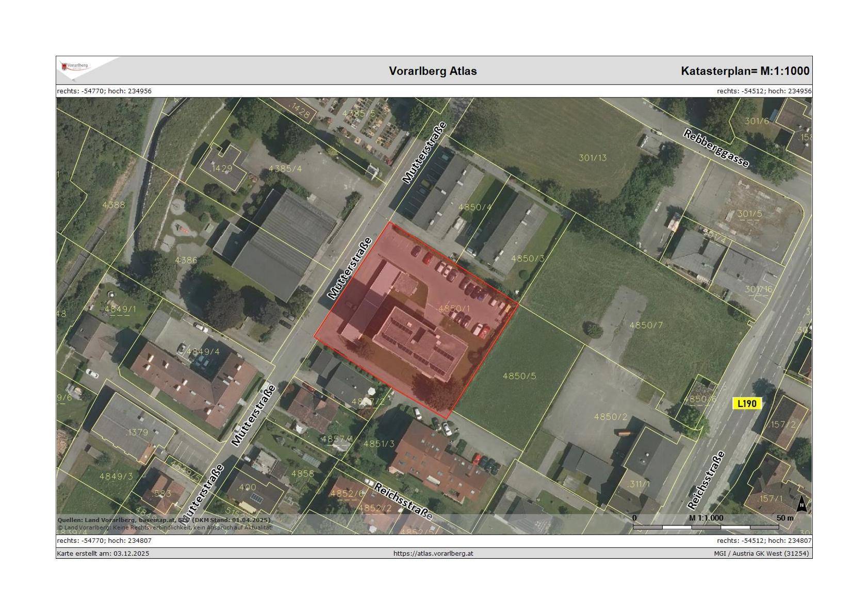Viewport: 868px width, 614px height.
Task: Click parcel label 4851/3
Action: click(379, 444)
